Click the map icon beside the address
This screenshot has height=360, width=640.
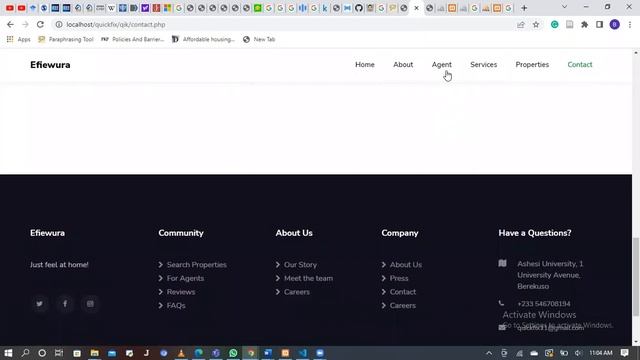pyautogui.click(x=502, y=263)
